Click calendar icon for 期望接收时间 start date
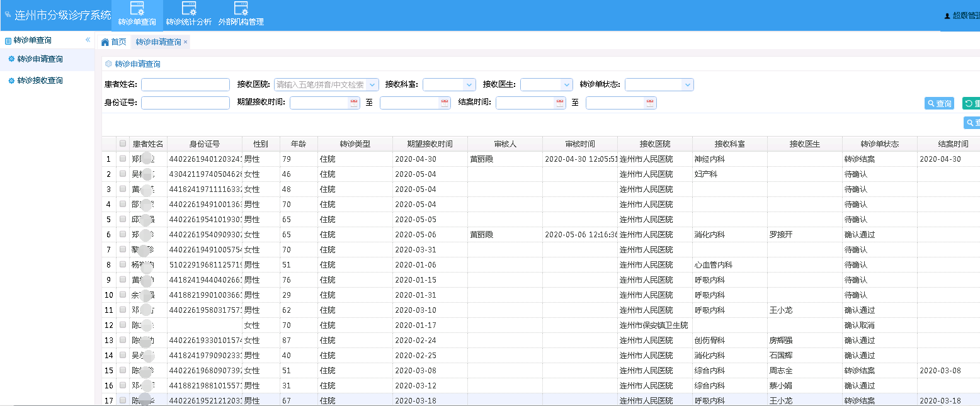The height and width of the screenshot is (406, 980). pos(353,103)
